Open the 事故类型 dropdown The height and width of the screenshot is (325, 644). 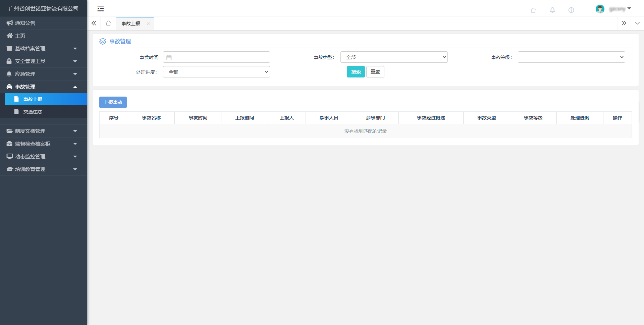[x=394, y=57]
